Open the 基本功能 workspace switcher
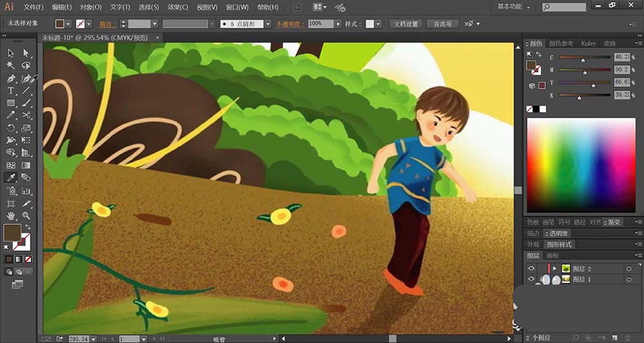The height and width of the screenshot is (343, 644). [514, 6]
